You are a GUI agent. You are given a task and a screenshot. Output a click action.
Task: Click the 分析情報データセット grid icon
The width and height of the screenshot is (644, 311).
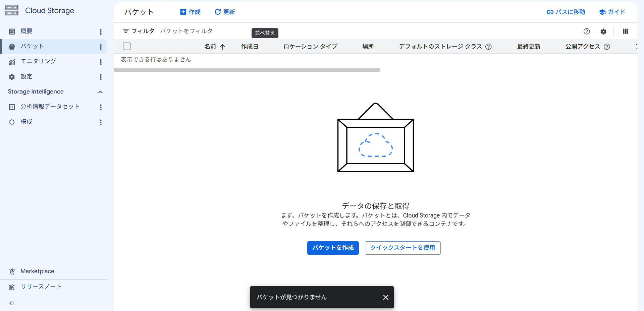[12, 107]
